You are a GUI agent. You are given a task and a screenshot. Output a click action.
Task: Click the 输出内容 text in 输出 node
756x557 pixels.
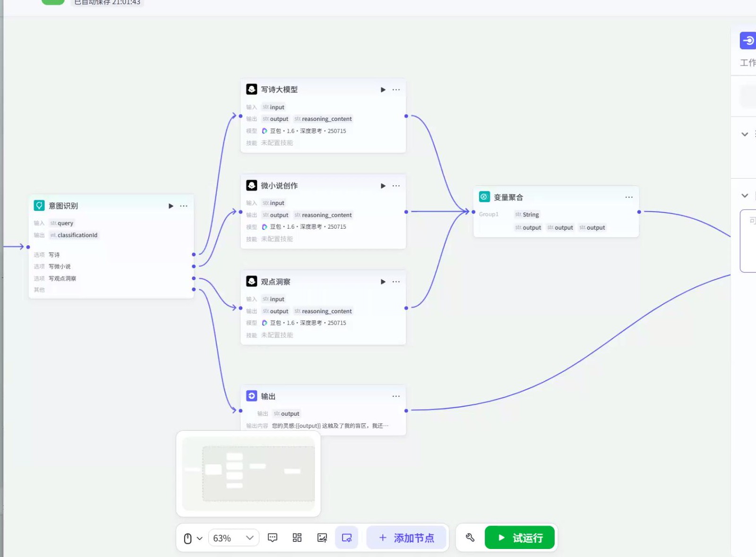330,426
